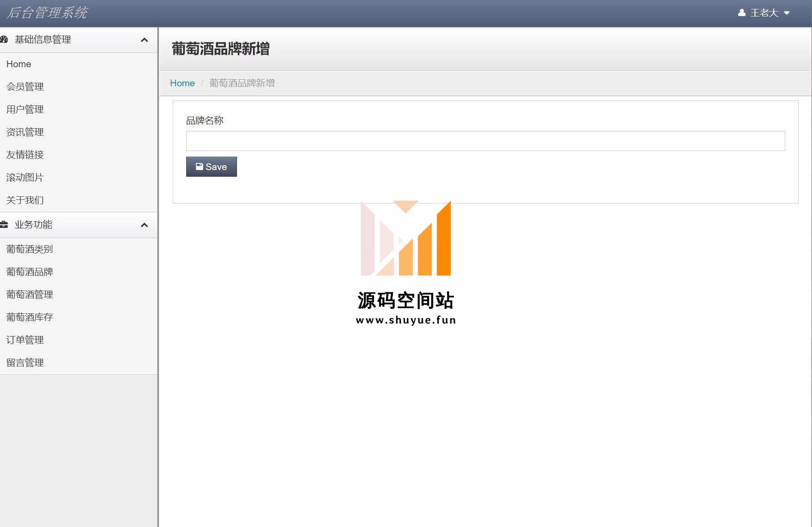812x527 pixels.
Task: Open Home in the sidebar menu
Action: (x=19, y=64)
